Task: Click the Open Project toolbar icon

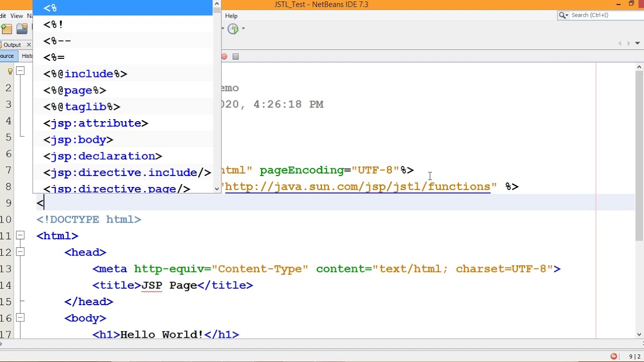Action: (x=22, y=29)
